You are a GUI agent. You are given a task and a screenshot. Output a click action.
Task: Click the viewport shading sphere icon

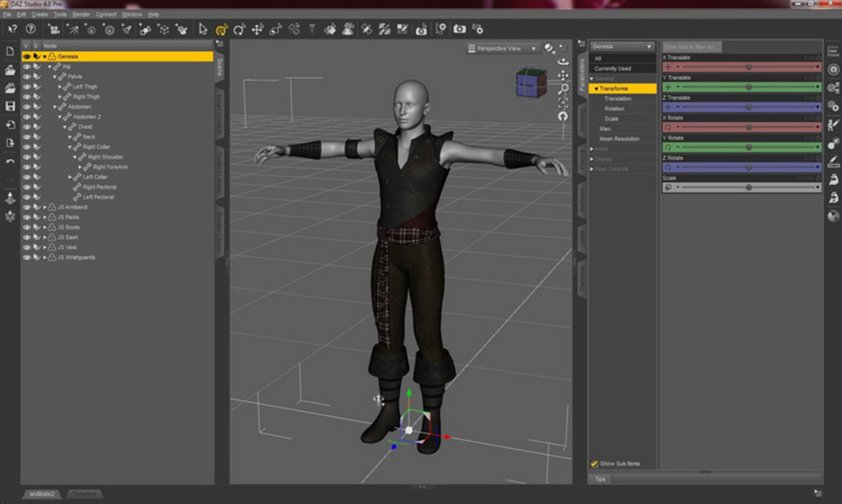click(549, 47)
